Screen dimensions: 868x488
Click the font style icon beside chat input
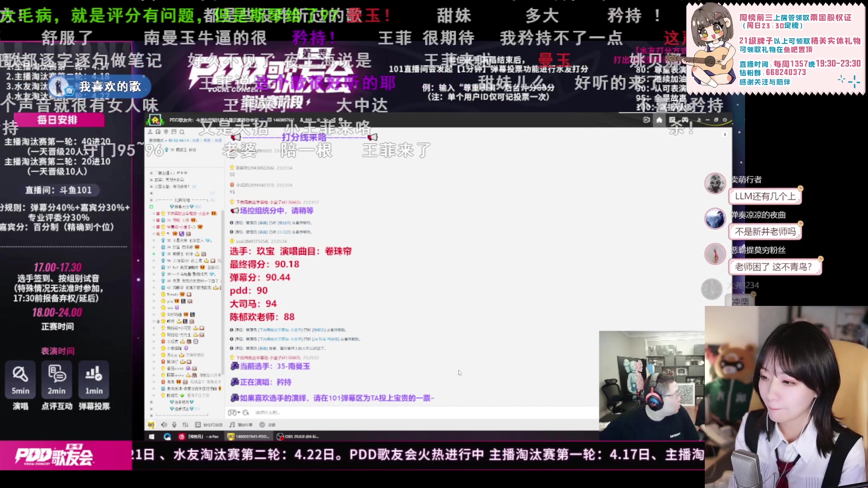pos(245,413)
